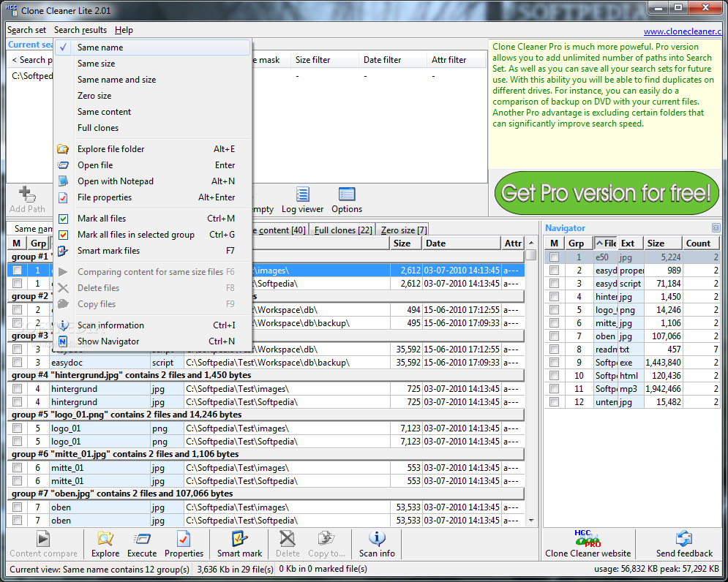Screen dimensions: 728x582
Task: Click the Date filter column header
Action: pos(392,60)
